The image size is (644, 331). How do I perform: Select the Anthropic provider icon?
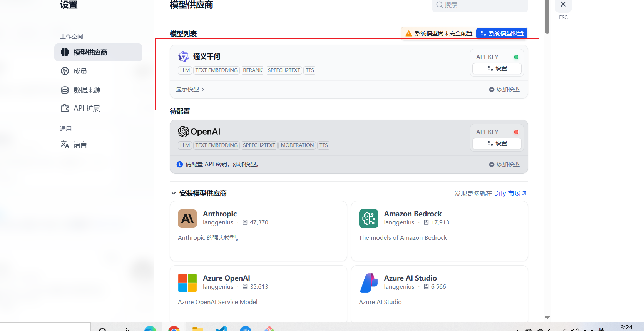(x=187, y=219)
